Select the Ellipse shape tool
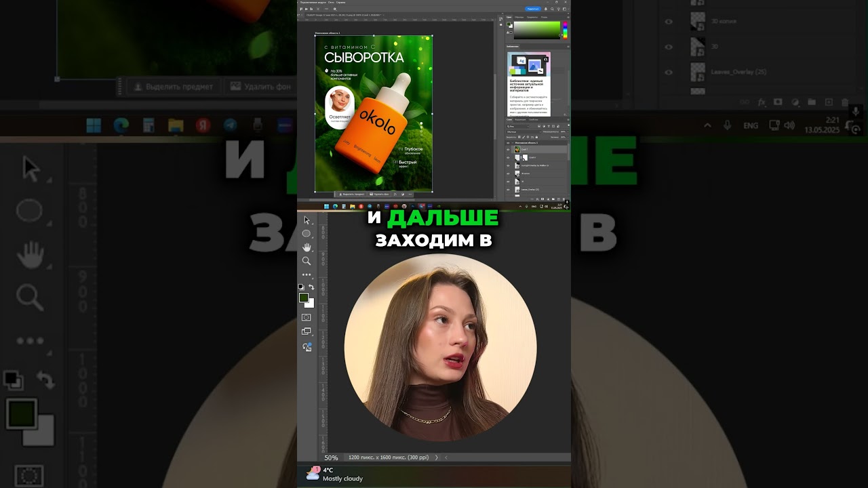This screenshot has height=488, width=868. click(x=307, y=233)
